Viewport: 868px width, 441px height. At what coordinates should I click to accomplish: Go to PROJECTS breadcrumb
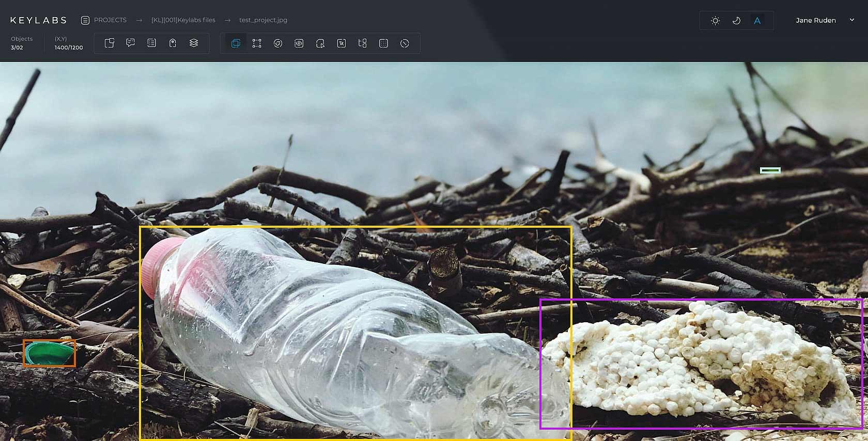coord(110,20)
